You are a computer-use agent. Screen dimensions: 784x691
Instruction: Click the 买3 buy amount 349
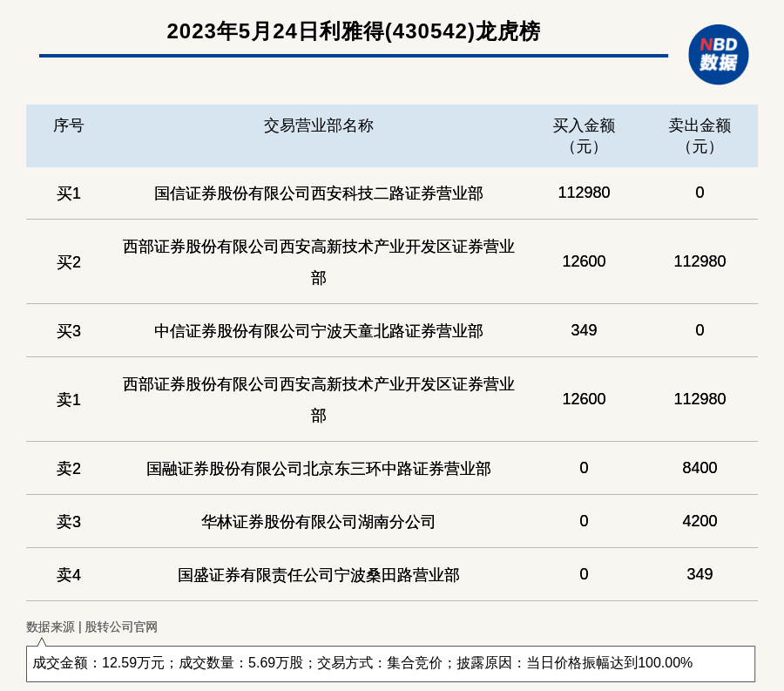[x=584, y=330]
